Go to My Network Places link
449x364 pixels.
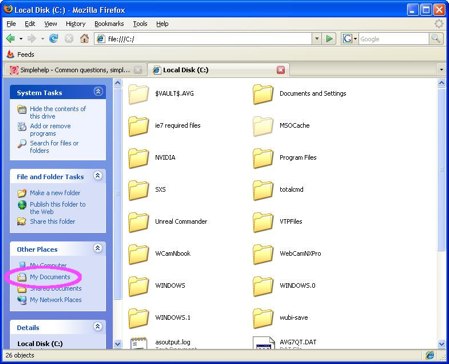[55, 300]
